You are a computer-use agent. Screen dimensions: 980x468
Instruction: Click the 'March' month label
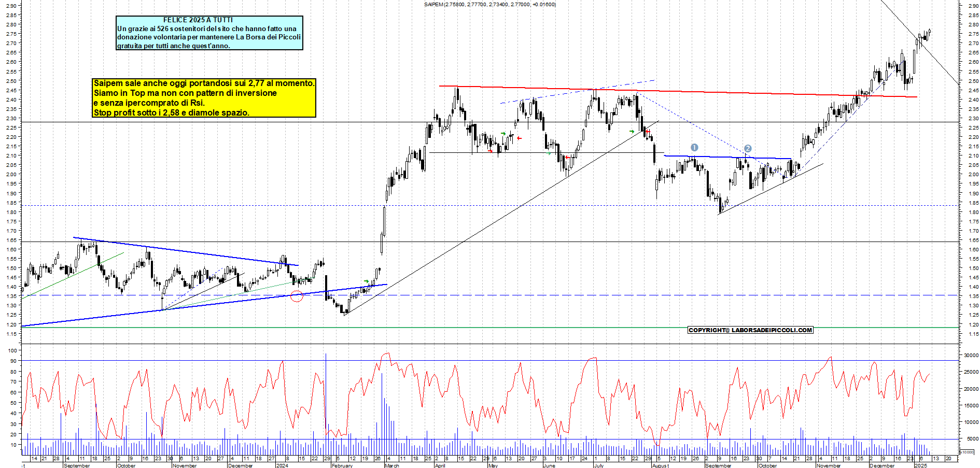tap(392, 465)
